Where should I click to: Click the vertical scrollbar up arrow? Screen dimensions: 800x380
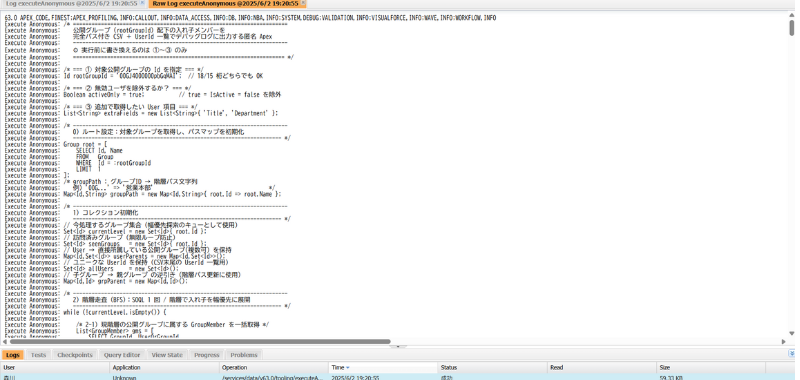792,16
